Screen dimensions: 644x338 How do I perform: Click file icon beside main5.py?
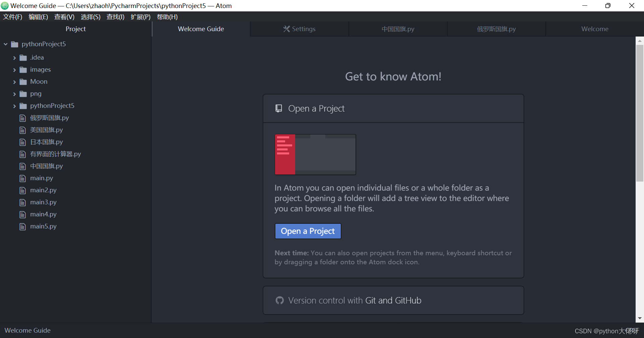pyautogui.click(x=22, y=226)
